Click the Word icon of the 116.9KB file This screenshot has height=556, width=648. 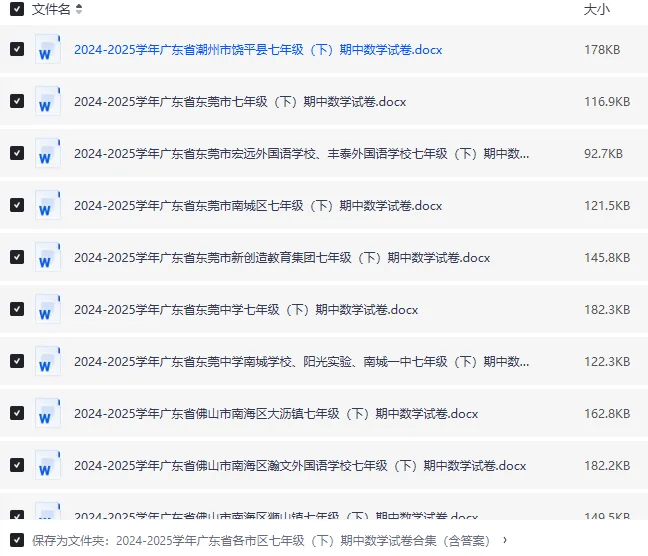click(48, 101)
